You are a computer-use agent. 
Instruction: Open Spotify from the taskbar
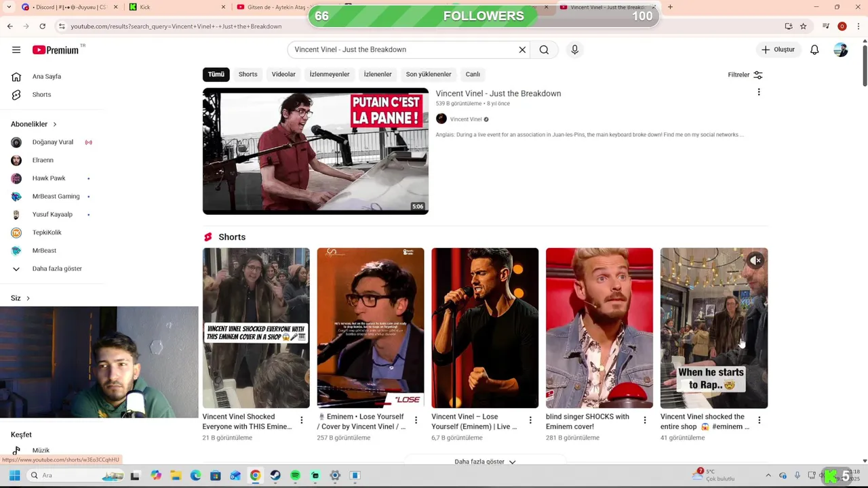coord(295,475)
